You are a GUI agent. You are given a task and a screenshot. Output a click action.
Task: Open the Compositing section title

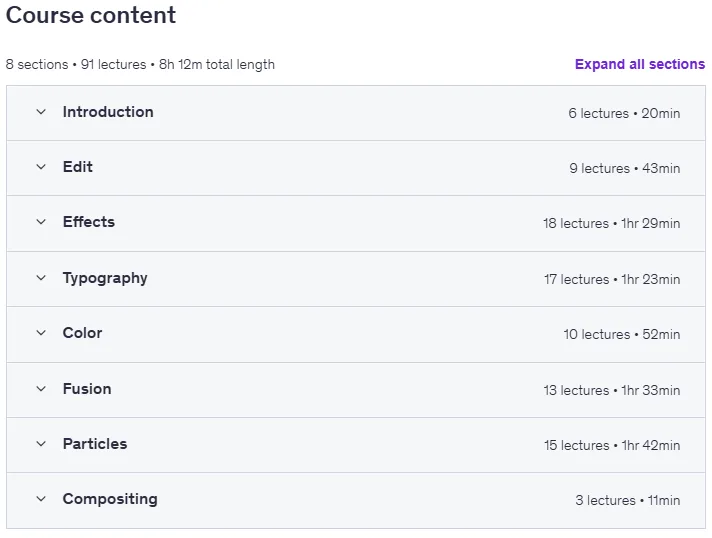pyautogui.click(x=110, y=499)
